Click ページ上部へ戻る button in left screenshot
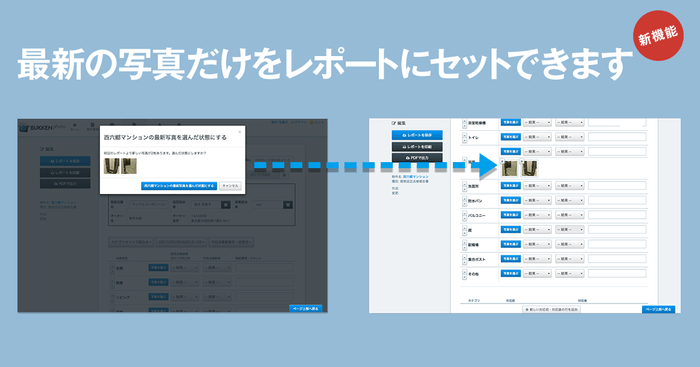This screenshot has width=700, height=367. [306, 309]
